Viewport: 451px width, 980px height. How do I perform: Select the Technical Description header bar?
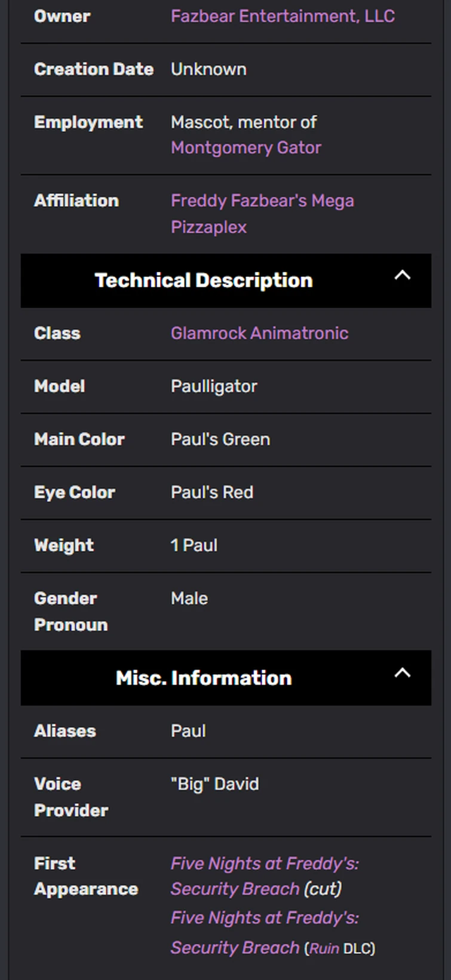tap(203, 281)
